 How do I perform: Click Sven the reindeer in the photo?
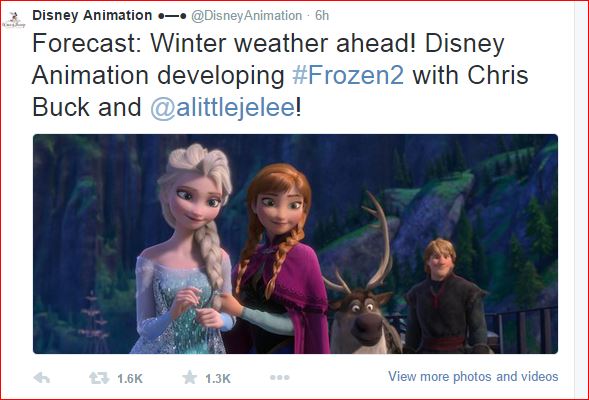tap(361, 300)
